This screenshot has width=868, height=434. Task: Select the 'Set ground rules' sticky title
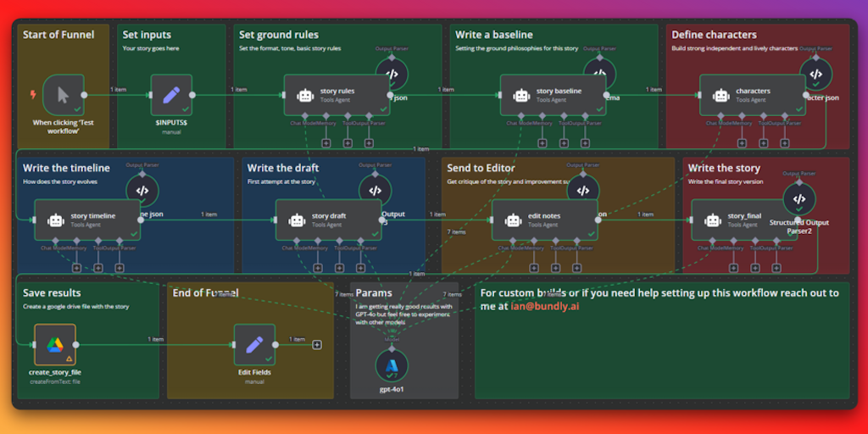[x=279, y=35]
